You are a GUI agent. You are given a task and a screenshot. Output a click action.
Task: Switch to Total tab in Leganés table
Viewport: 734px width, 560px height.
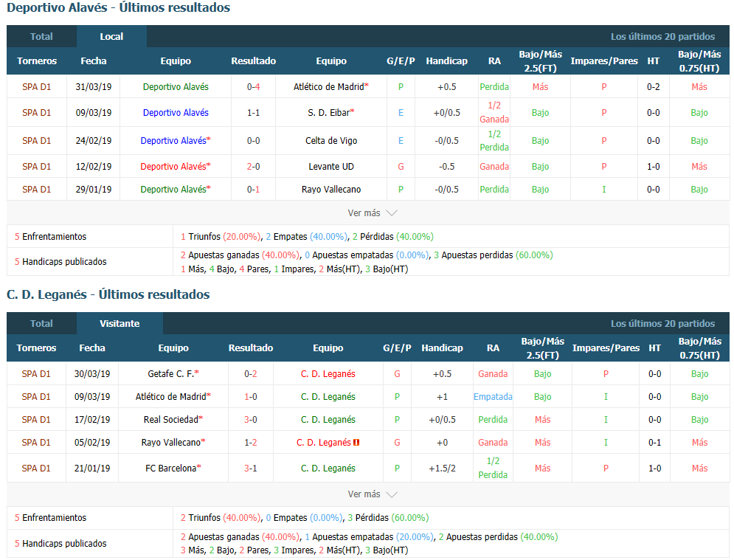pos(41,324)
